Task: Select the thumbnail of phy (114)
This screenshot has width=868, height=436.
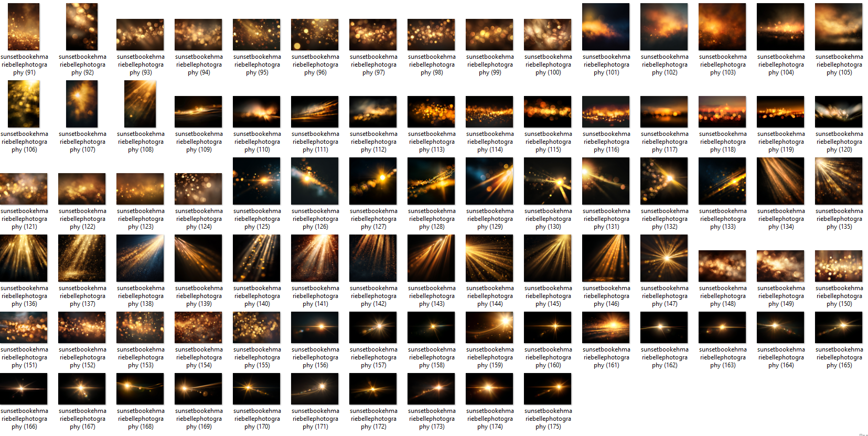Action: pyautogui.click(x=489, y=112)
